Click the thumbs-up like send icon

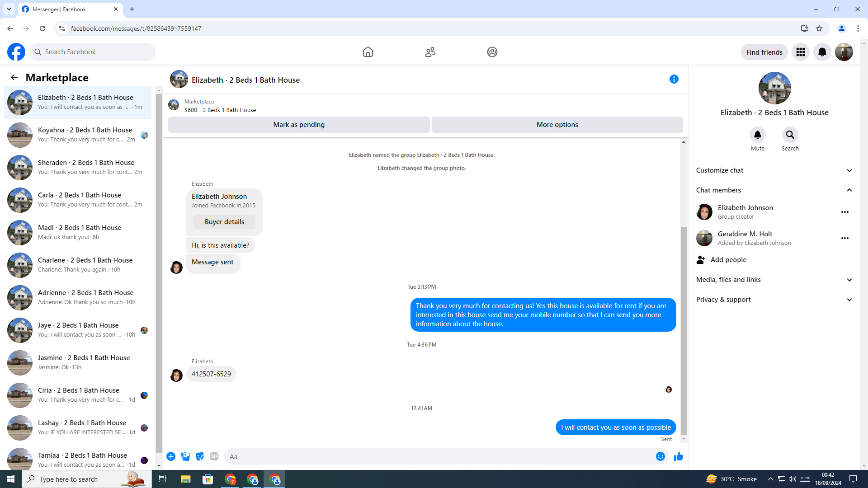coord(678,457)
